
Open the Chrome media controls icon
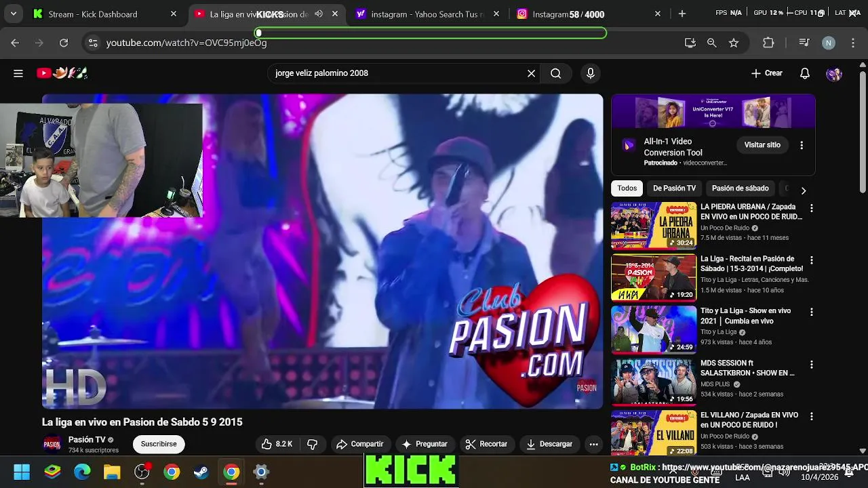tap(804, 43)
